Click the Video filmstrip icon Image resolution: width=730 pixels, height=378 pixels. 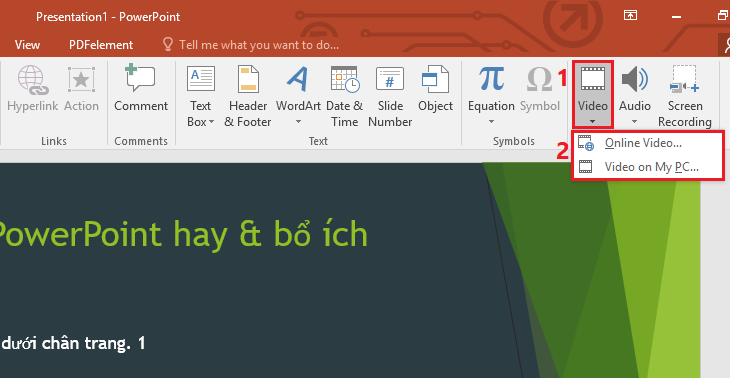[593, 79]
